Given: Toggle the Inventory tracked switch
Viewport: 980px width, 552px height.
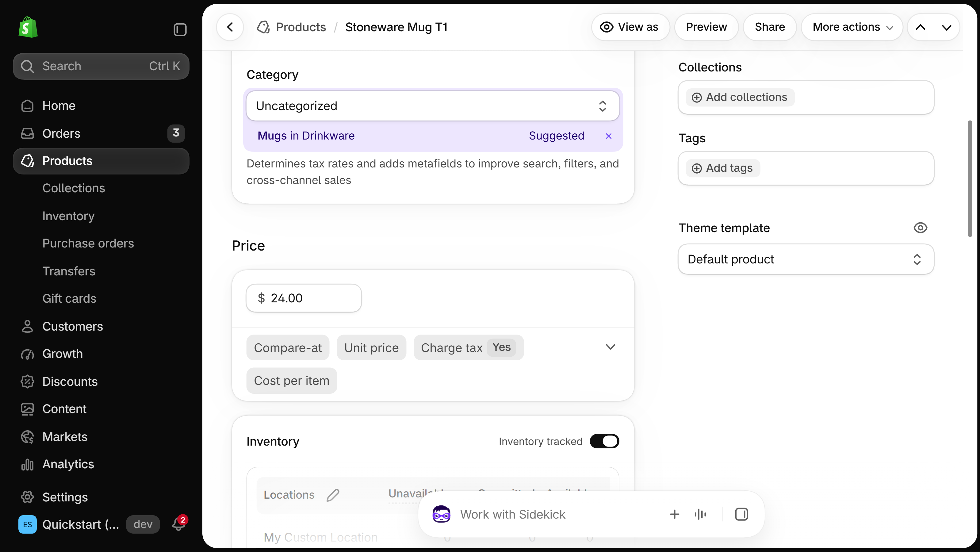Looking at the screenshot, I should pyautogui.click(x=604, y=441).
